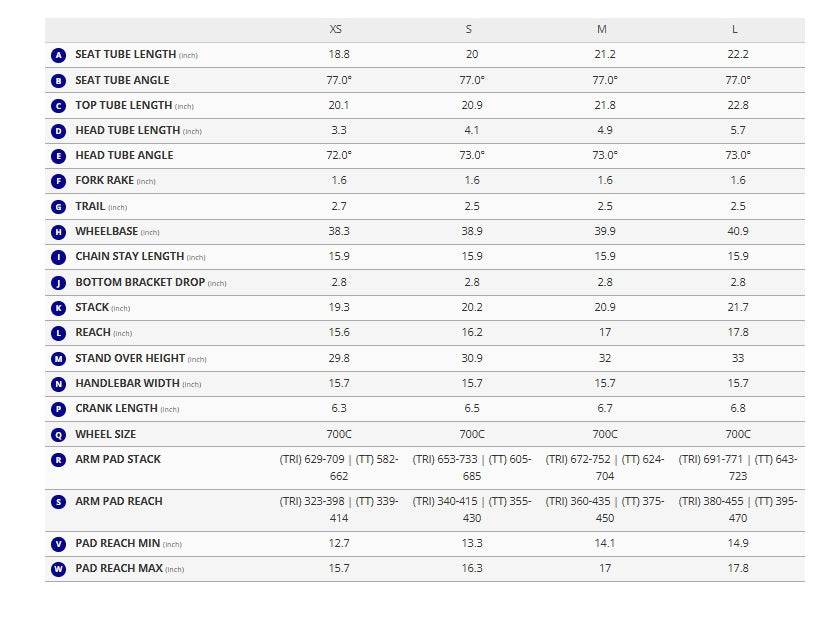Viewport: 832px width, 624px height.
Task: Click the circled B icon for seat tube angle
Action: coord(58,80)
